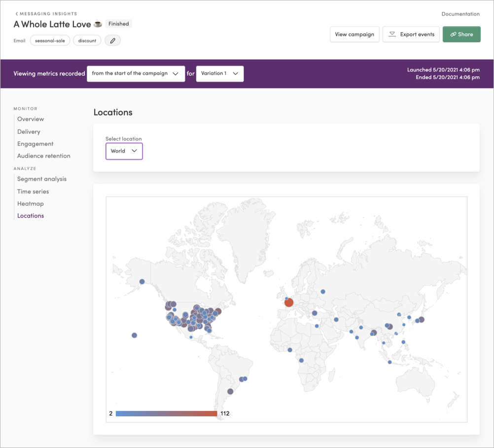The height and width of the screenshot is (448, 494).
Task: Switch to the Heatmap view
Action: pos(31,203)
